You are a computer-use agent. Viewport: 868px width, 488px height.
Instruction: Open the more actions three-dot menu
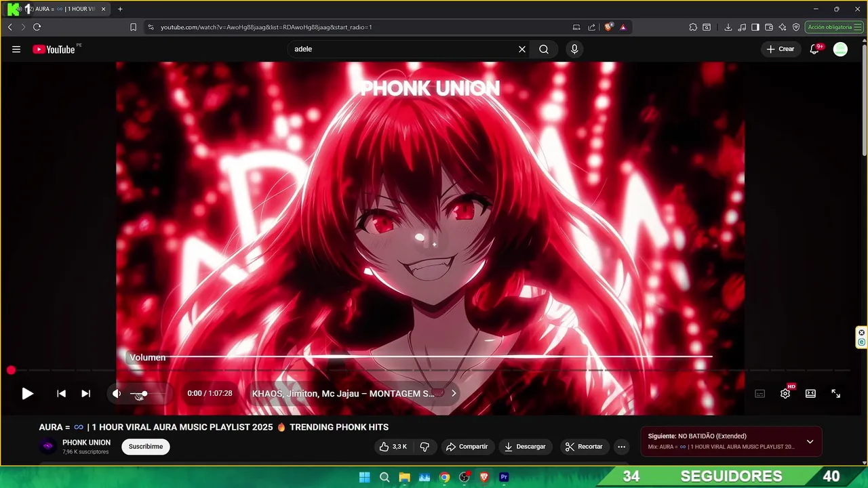(x=621, y=447)
